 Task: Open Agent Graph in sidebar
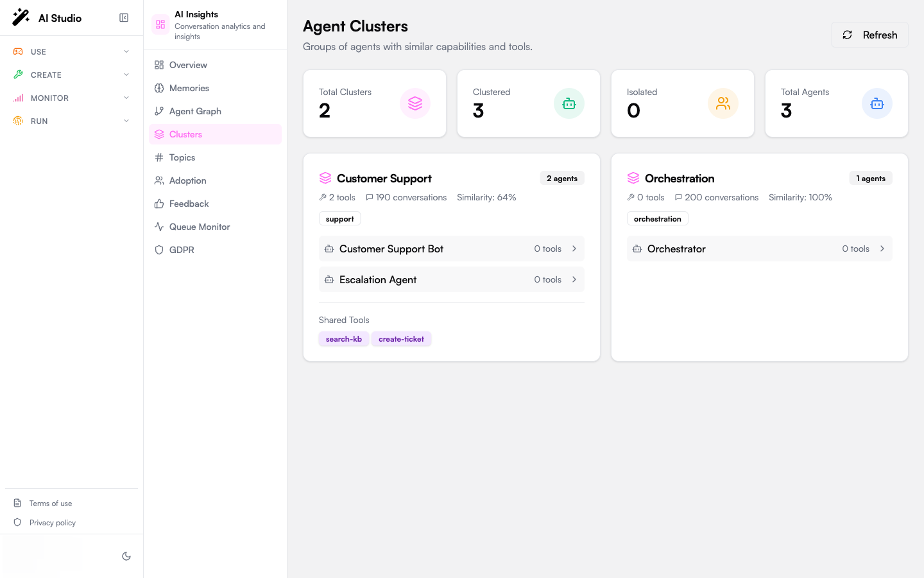(x=215, y=111)
